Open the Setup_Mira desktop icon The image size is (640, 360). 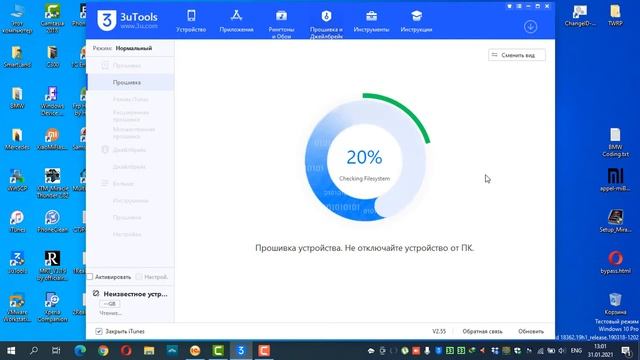click(615, 221)
